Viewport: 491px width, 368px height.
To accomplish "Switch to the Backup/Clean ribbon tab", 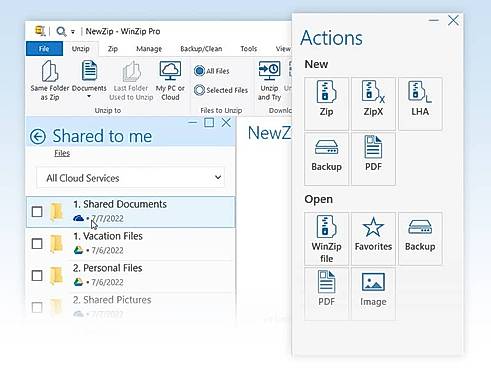I will (x=201, y=49).
